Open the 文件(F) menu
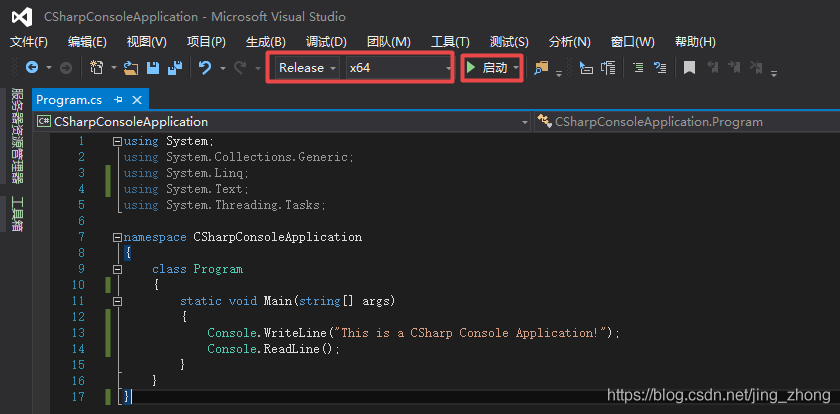The height and width of the screenshot is (414, 840). (29, 42)
